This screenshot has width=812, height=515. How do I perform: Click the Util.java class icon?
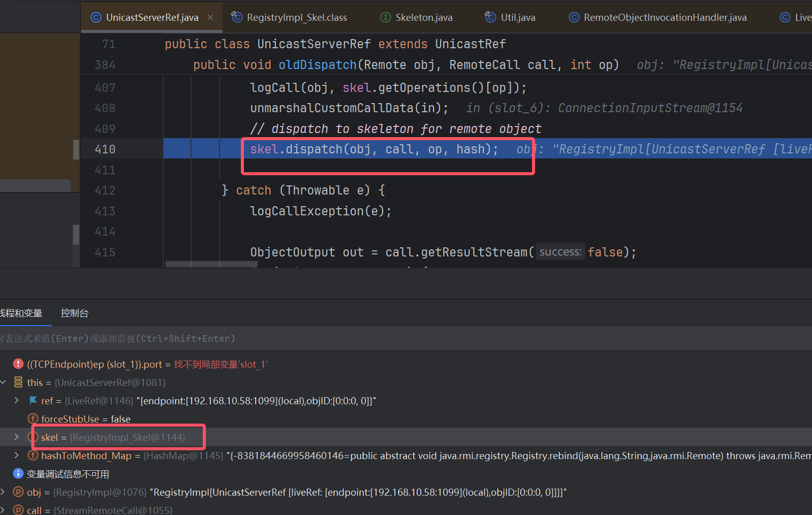click(x=490, y=17)
